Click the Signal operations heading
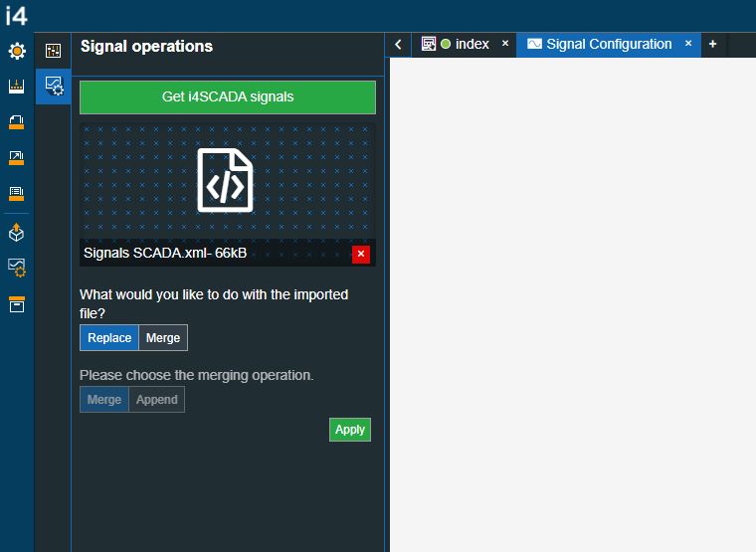 point(146,47)
